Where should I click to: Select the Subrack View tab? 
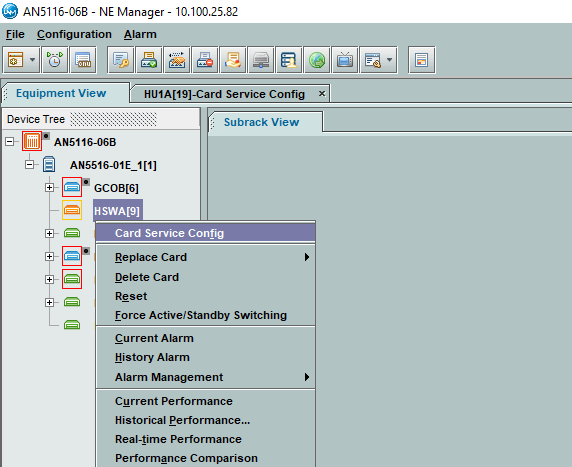pos(261,122)
